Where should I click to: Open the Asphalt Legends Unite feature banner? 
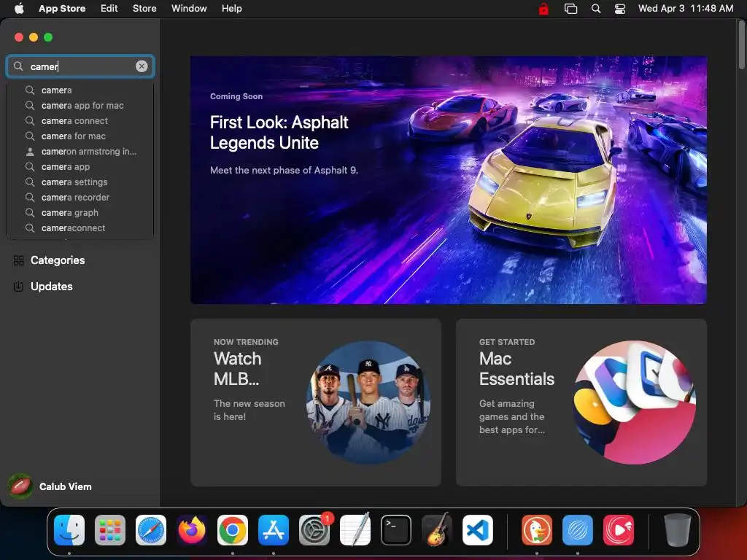click(449, 180)
